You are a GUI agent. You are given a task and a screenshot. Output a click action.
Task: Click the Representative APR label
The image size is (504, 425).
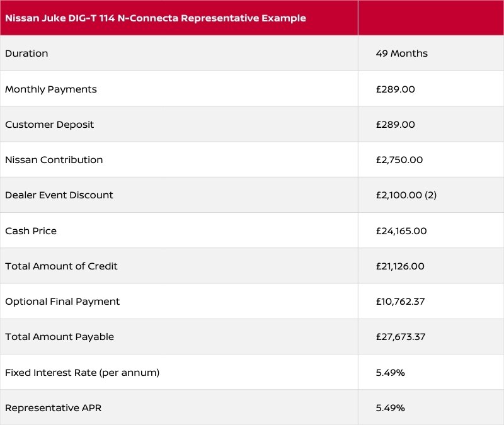tap(53, 408)
